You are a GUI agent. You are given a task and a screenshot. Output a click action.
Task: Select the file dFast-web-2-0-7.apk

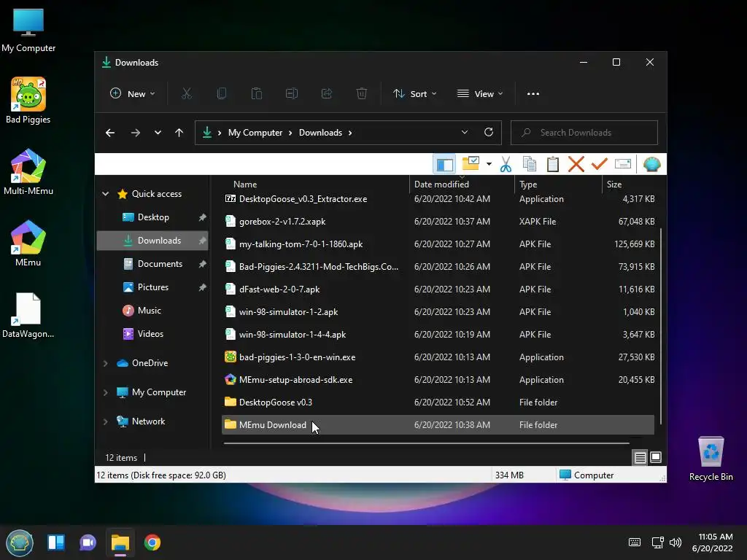(x=438, y=289)
